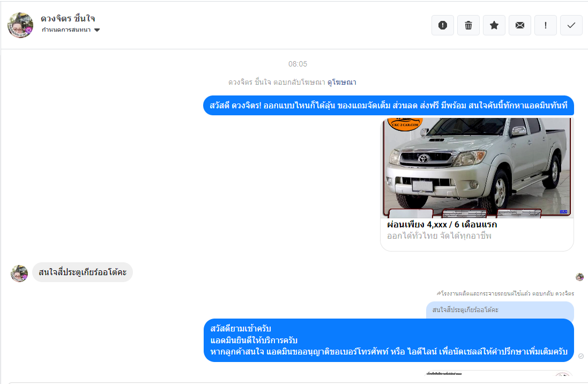588x384 pixels.
Task: Click the สวัสดียามเช้าครับ reply message bubble
Action: (389, 341)
